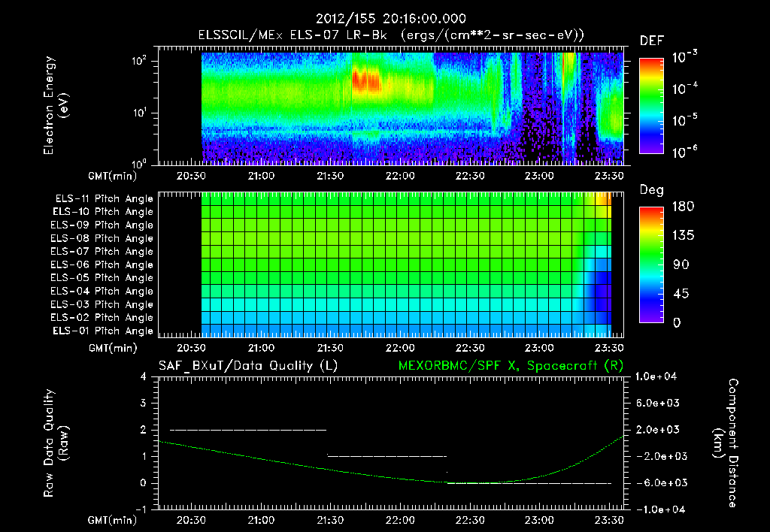This screenshot has width=770, height=532.
Task: Click the 10^2 tick on the energy axis
Action: coord(139,61)
